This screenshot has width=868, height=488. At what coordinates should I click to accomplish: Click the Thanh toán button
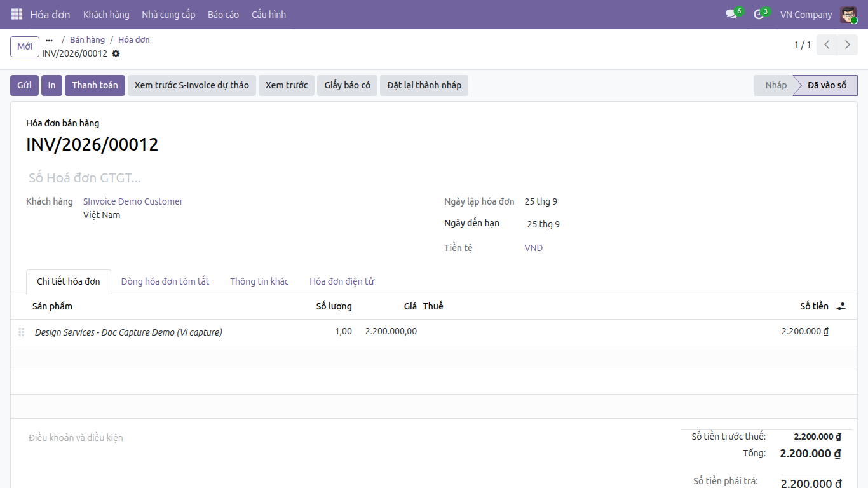pos(95,85)
